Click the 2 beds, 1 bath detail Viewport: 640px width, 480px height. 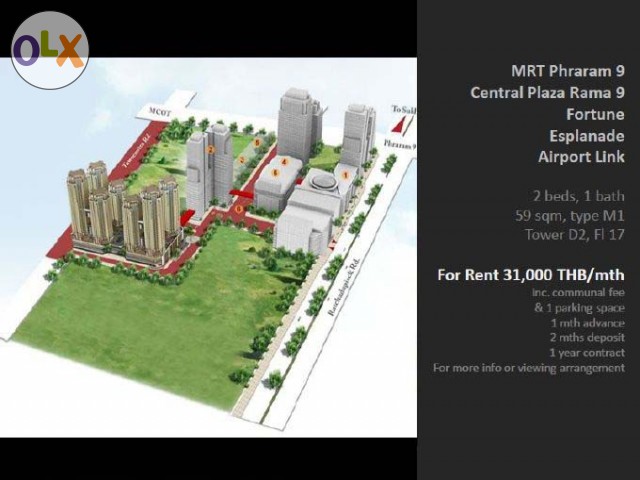578,194
